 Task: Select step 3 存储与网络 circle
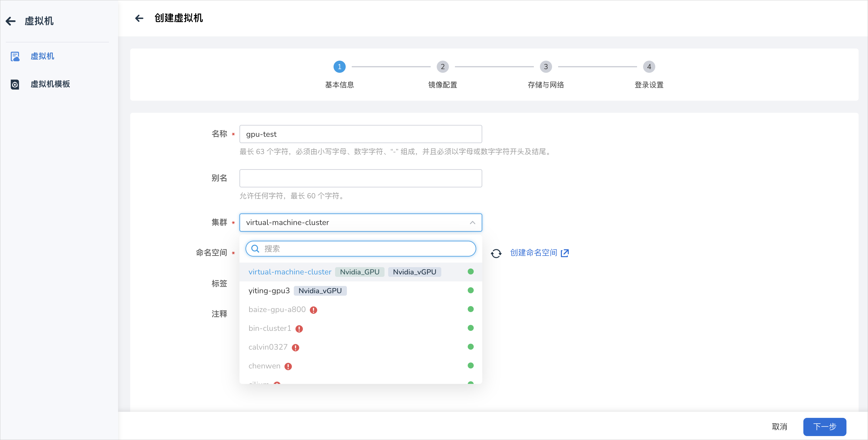click(x=545, y=67)
